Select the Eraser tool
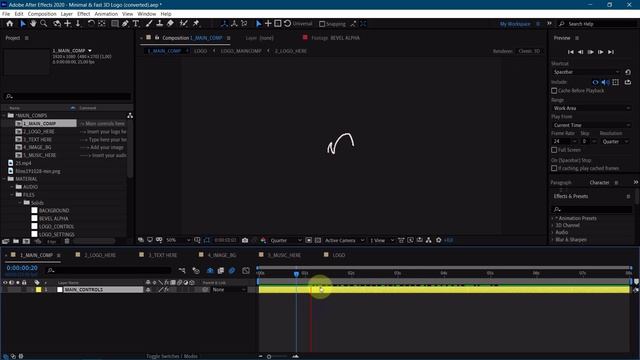The width and height of the screenshot is (640, 360). [x=170, y=24]
